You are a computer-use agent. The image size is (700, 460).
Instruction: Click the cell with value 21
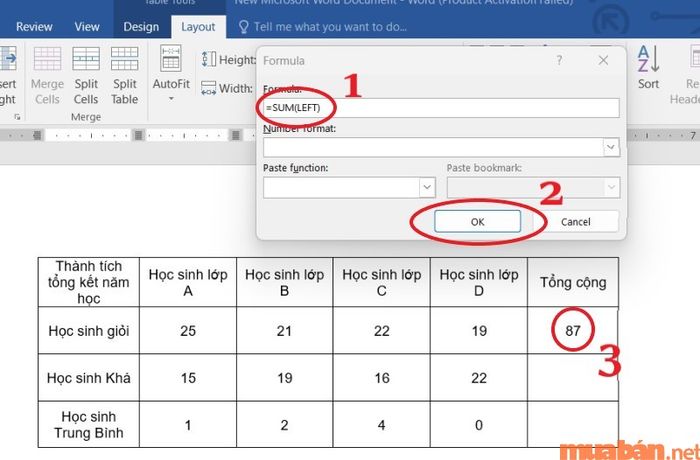point(284,331)
